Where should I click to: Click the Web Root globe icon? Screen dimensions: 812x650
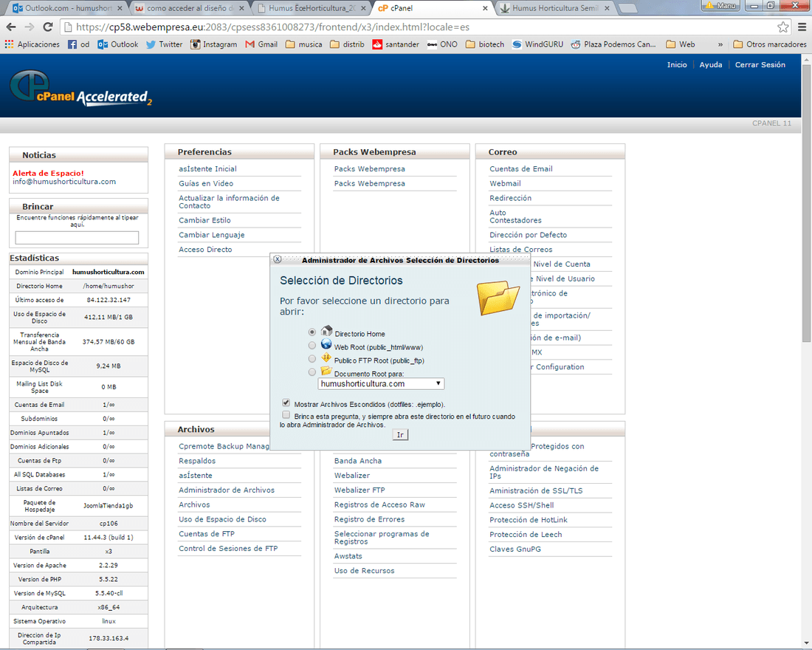[x=326, y=344]
